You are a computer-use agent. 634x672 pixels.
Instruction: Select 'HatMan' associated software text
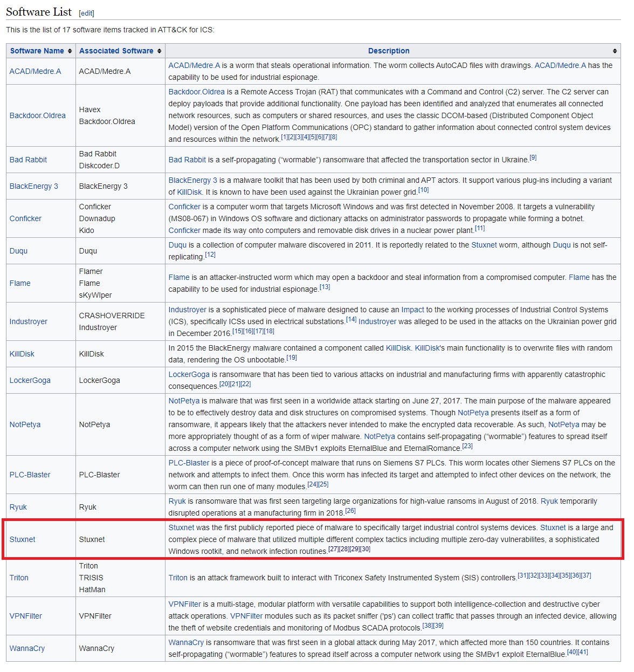tap(92, 589)
